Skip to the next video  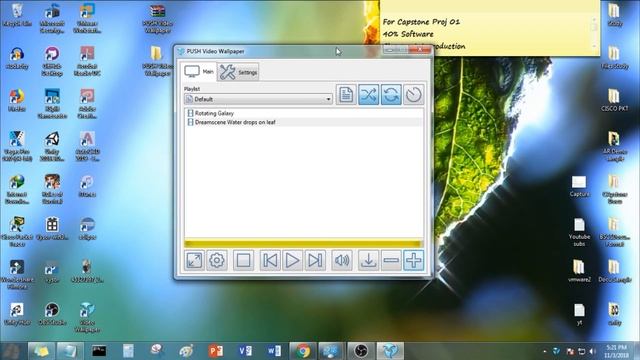tap(315, 260)
